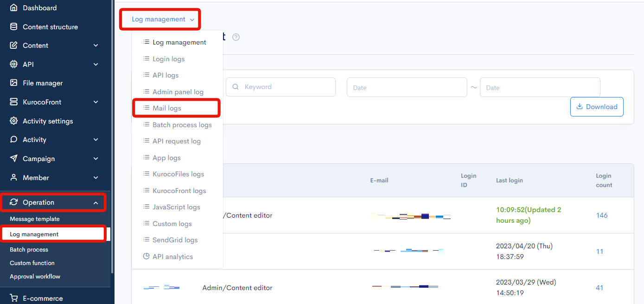Screen dimensions: 644x304
Task: Click the first Date field
Action: [407, 87]
